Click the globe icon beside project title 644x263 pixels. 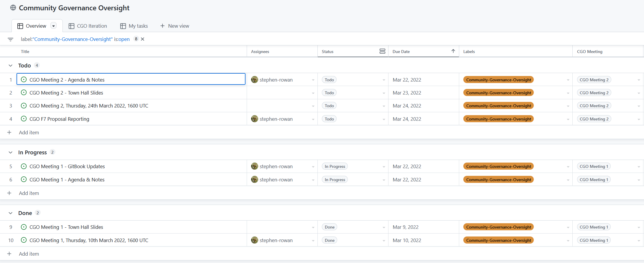(13, 8)
